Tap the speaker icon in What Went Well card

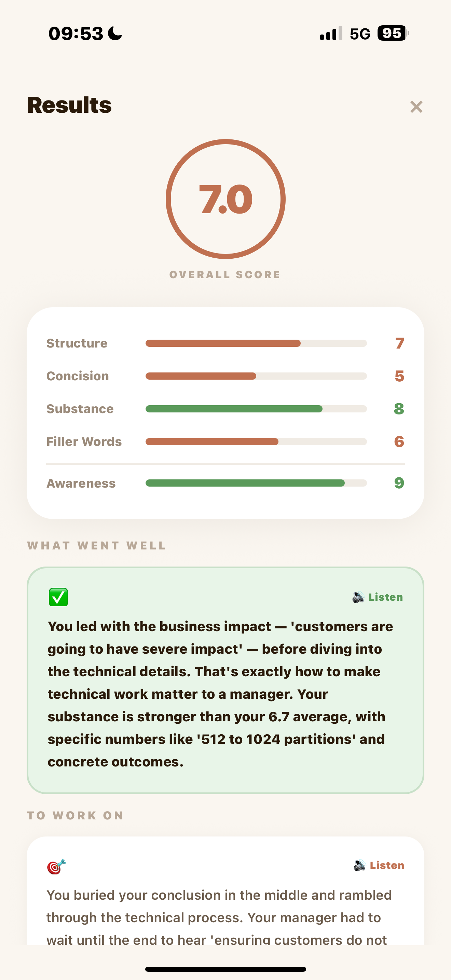[358, 597]
